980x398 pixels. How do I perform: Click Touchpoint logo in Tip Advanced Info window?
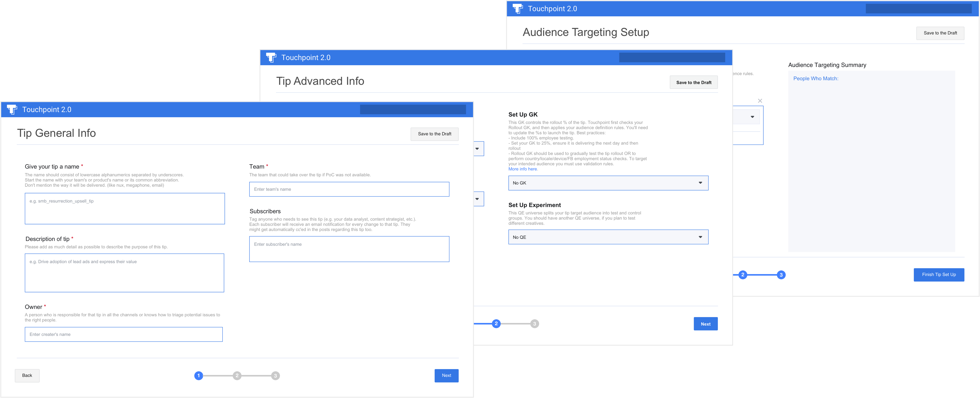271,58
